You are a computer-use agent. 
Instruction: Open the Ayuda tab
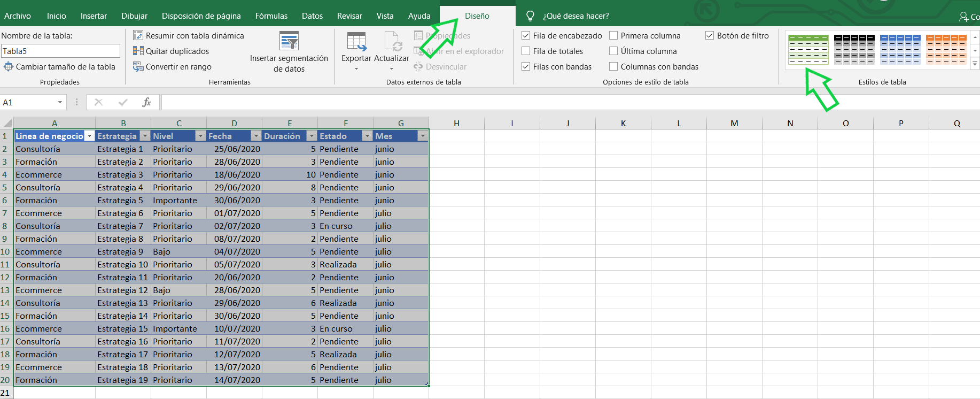click(x=419, y=16)
